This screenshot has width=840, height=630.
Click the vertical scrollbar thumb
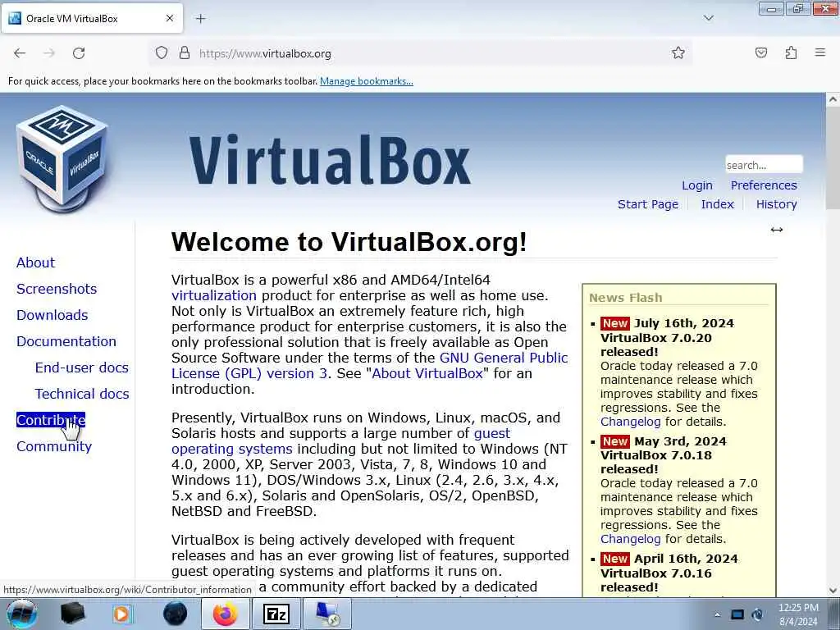click(x=833, y=157)
